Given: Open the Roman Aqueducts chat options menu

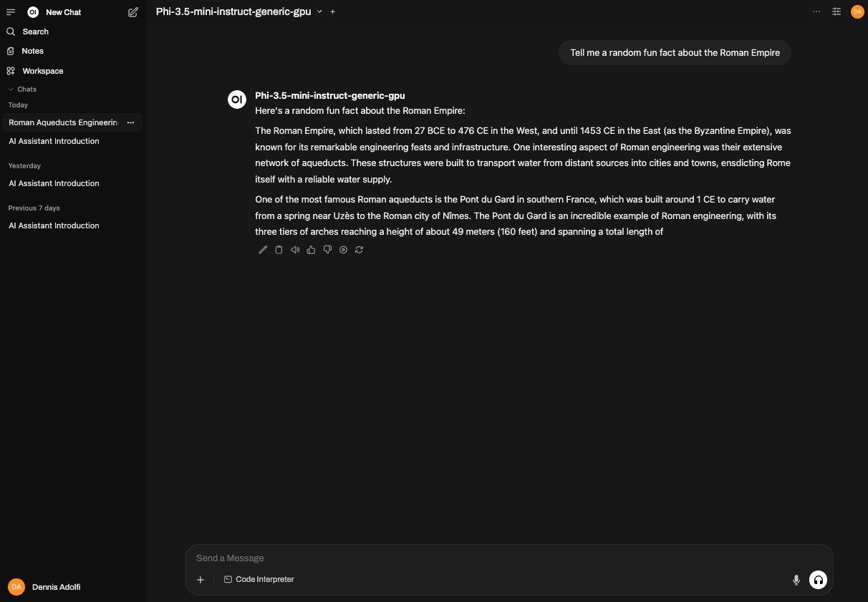Looking at the screenshot, I should 130,122.
